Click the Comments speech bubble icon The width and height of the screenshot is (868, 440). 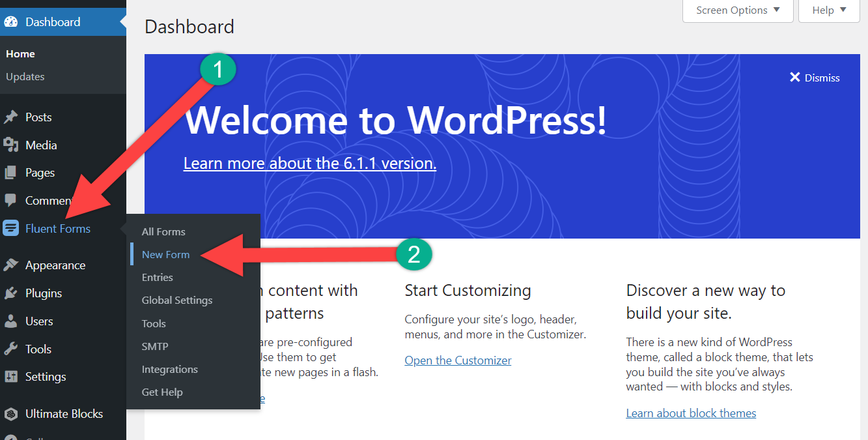(10, 200)
